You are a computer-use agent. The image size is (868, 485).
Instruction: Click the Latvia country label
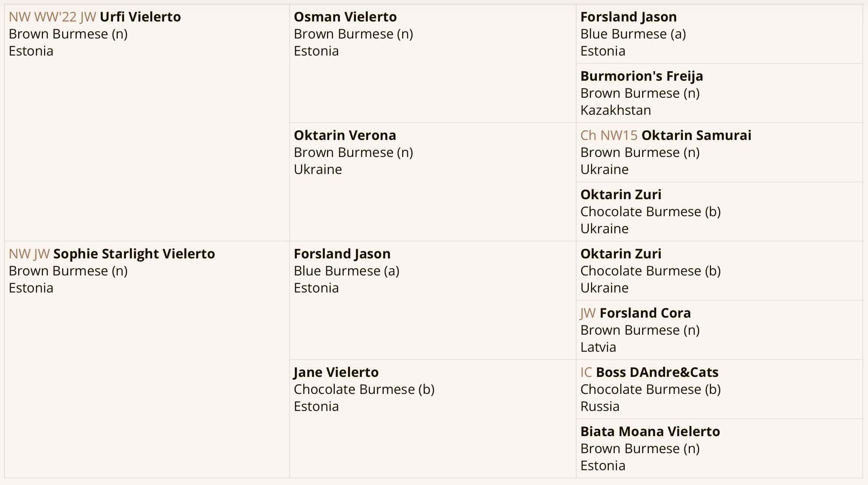click(598, 347)
